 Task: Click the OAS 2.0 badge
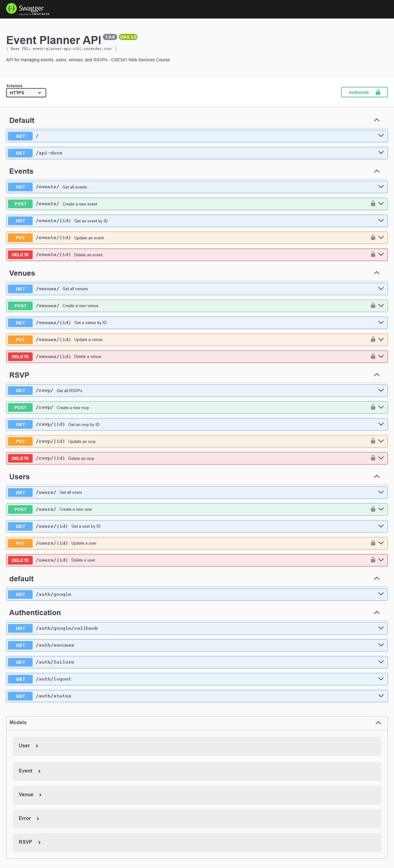[x=128, y=37]
